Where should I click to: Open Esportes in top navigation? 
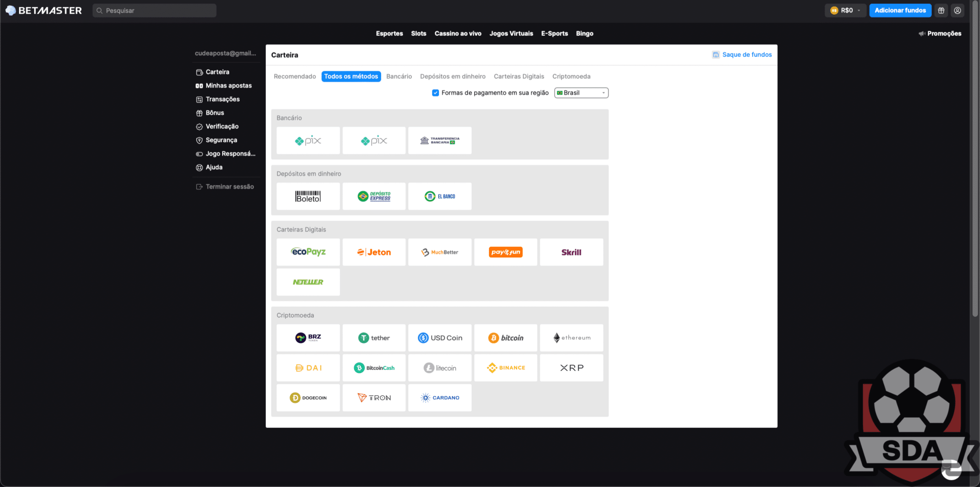390,33
